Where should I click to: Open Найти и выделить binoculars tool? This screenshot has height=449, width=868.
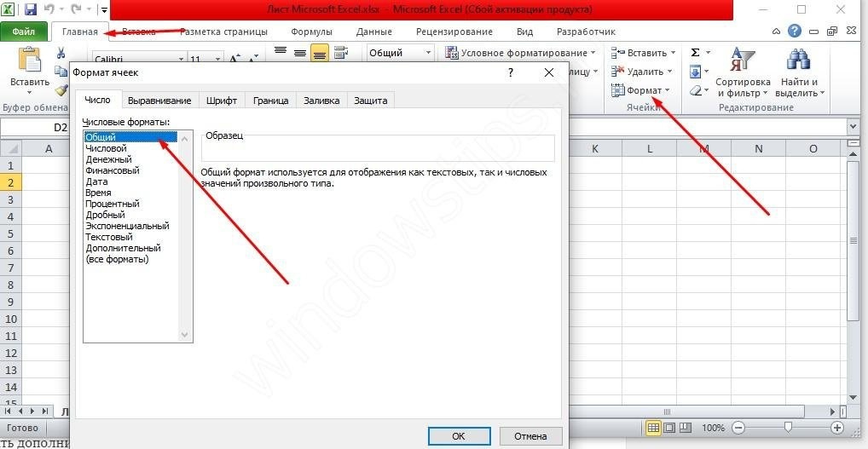[797, 73]
